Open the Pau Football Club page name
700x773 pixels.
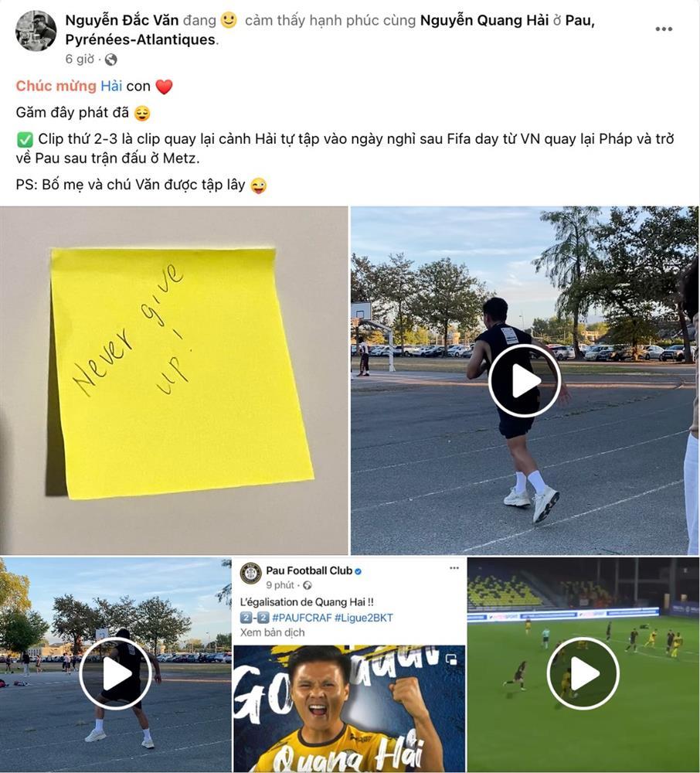(x=309, y=571)
